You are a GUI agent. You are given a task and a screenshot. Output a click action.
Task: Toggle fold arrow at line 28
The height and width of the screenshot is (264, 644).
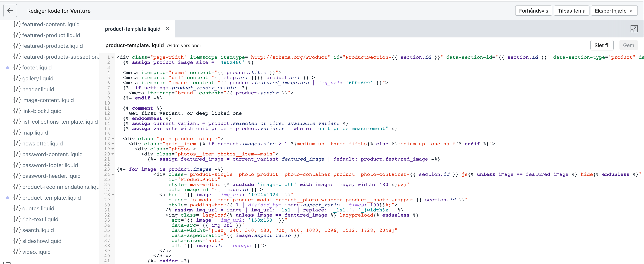coord(113,195)
